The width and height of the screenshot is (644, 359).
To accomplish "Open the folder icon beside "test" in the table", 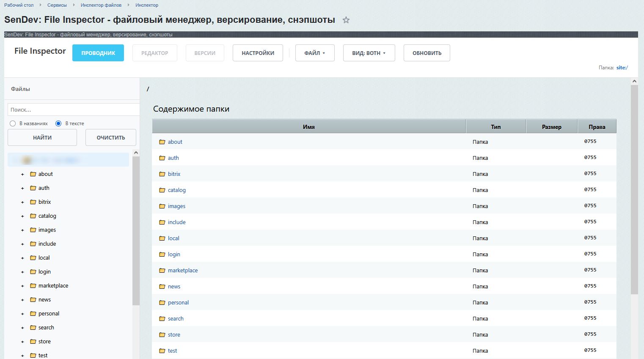I will click(x=162, y=351).
